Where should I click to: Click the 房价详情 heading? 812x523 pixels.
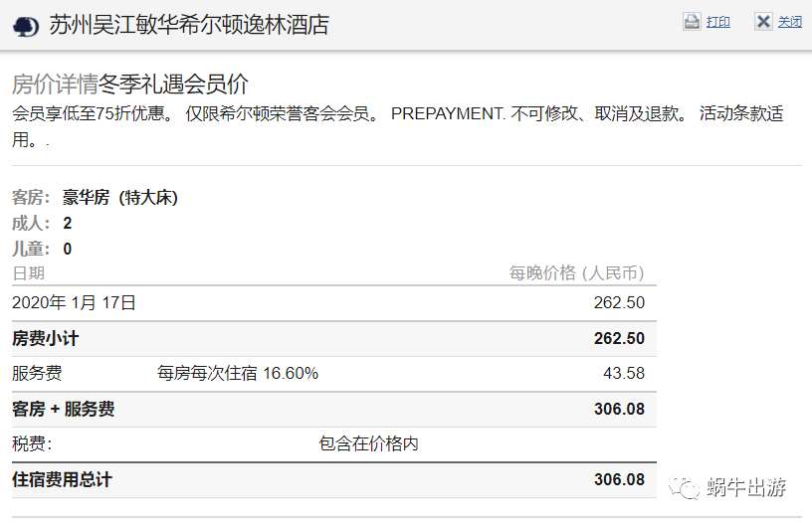point(55,84)
